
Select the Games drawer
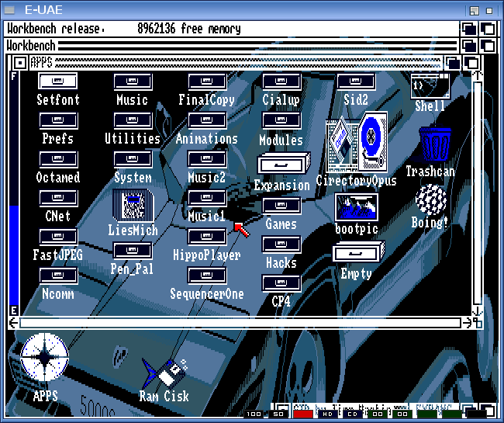tap(281, 206)
